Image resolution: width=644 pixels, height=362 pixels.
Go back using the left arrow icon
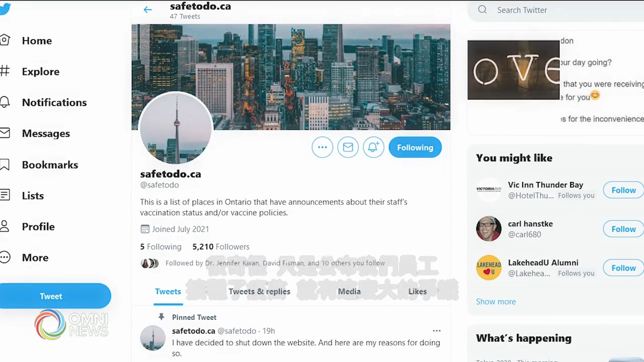[147, 10]
